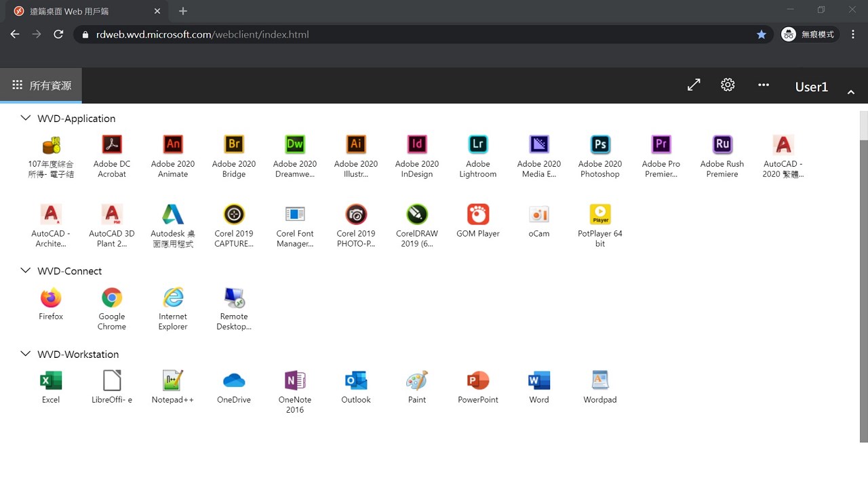The width and height of the screenshot is (868, 488).
Task: Open Adobe 2020 Illustrator
Action: 356,156
